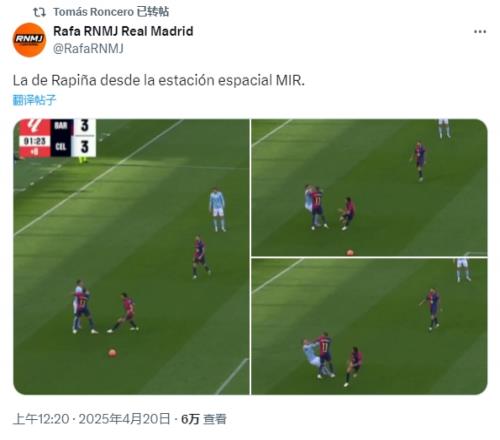
Task: Open Rafa RNMJ Real Madrid profile name
Action: 123,31
